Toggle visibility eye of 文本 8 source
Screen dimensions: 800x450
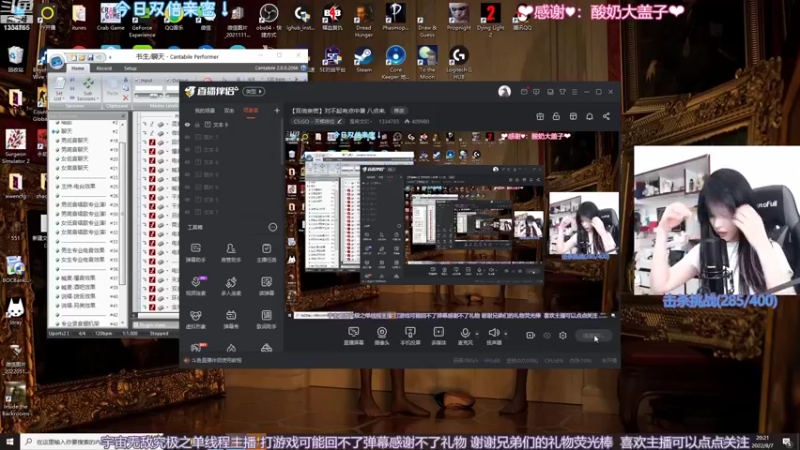click(187, 149)
